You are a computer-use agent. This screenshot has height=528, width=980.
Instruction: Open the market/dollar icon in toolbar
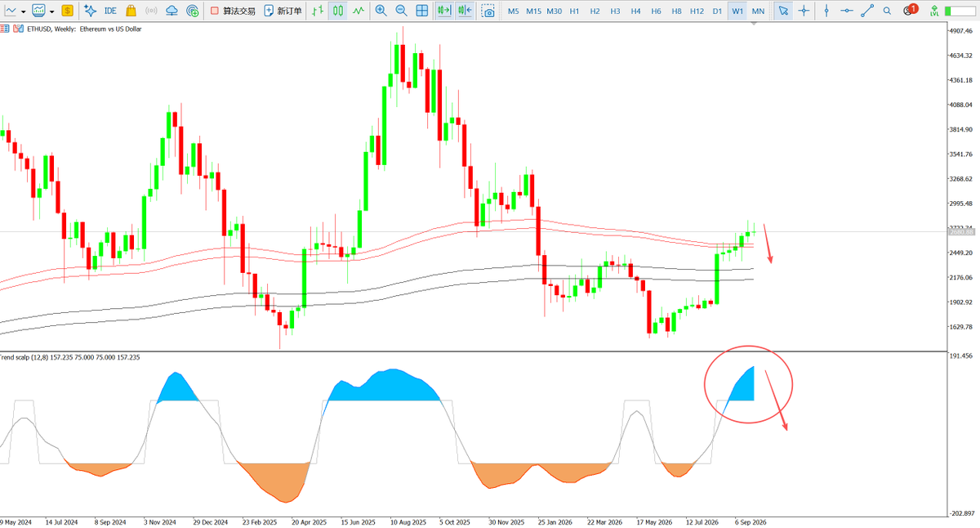tap(66, 11)
